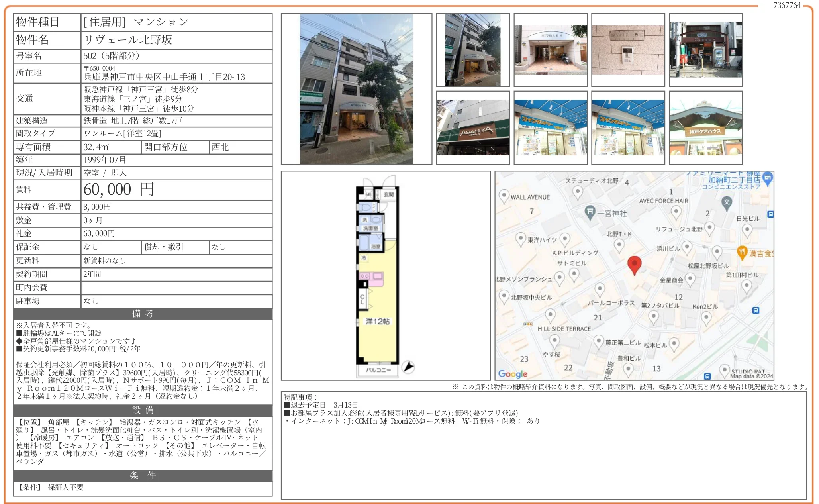Open the main building exterior photo
Screen dimensions: 819x504
356,89
